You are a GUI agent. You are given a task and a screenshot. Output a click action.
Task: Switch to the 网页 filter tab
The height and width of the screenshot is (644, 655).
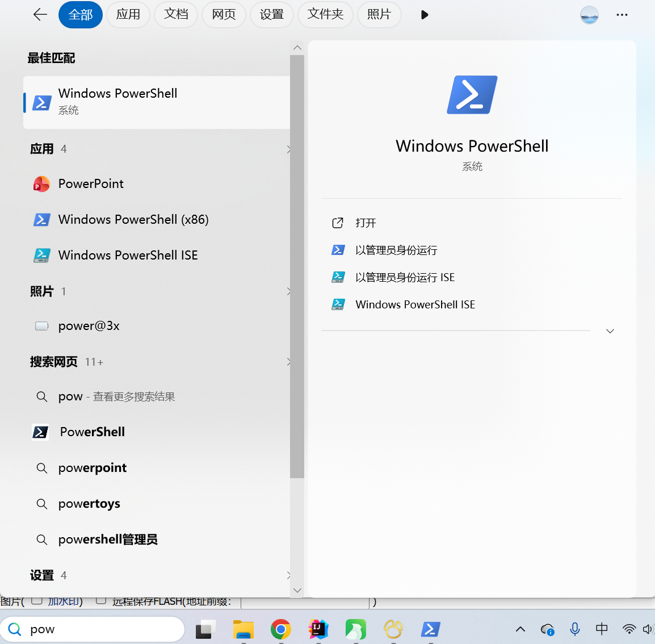click(224, 15)
